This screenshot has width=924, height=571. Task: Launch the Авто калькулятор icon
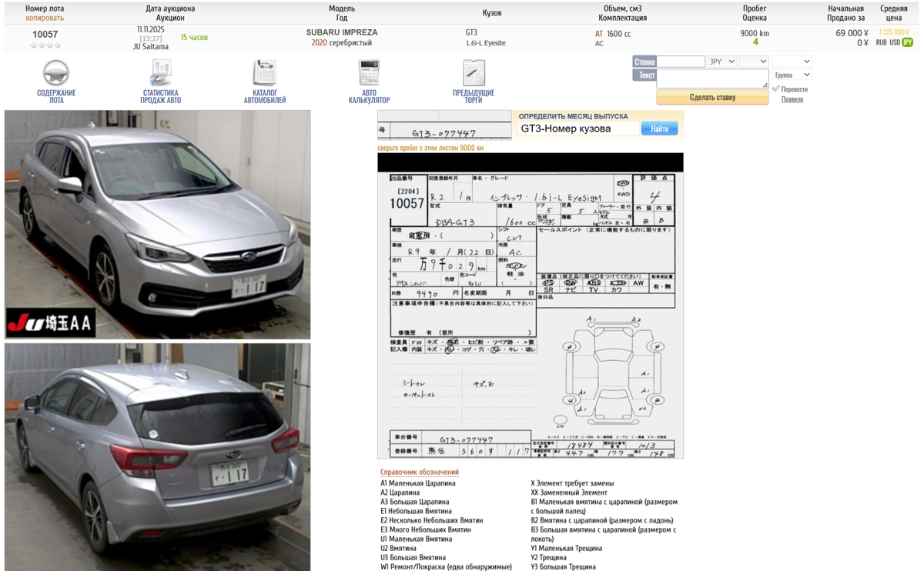369,73
